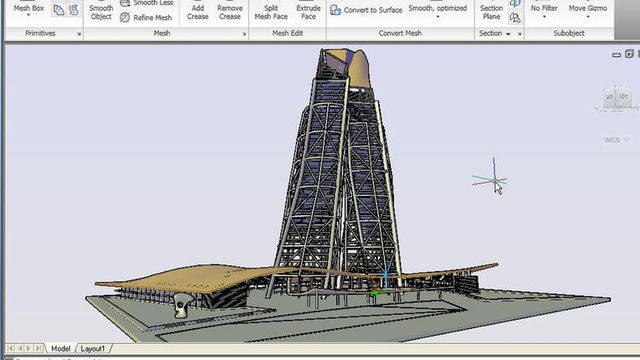Click the wavy mesh surface icon beside Mesh Box

[x=74, y=10]
